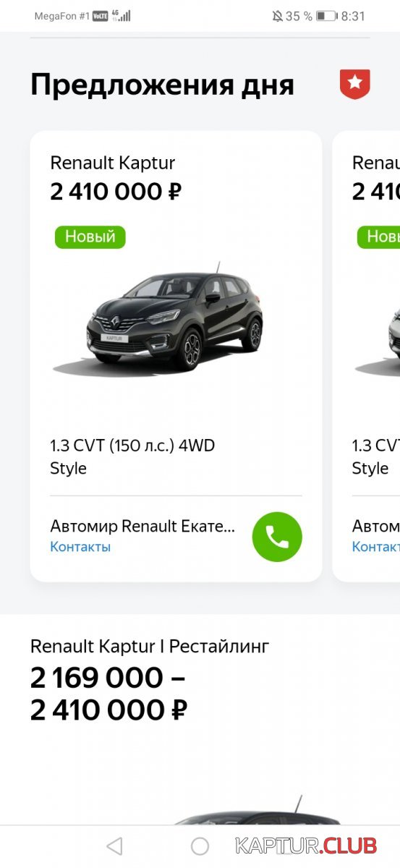This screenshot has width=400, height=868.
Task: Tap the red star shield icon
Action: (x=354, y=84)
